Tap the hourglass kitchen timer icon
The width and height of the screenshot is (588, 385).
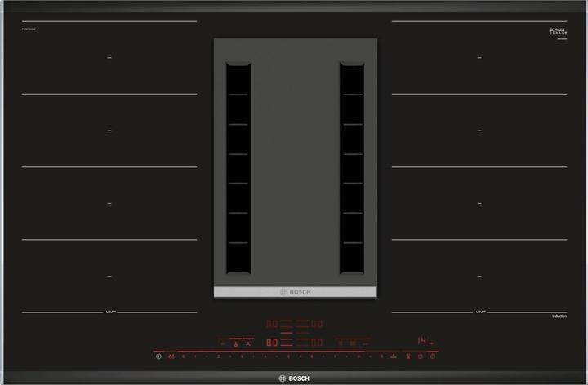[x=408, y=356]
